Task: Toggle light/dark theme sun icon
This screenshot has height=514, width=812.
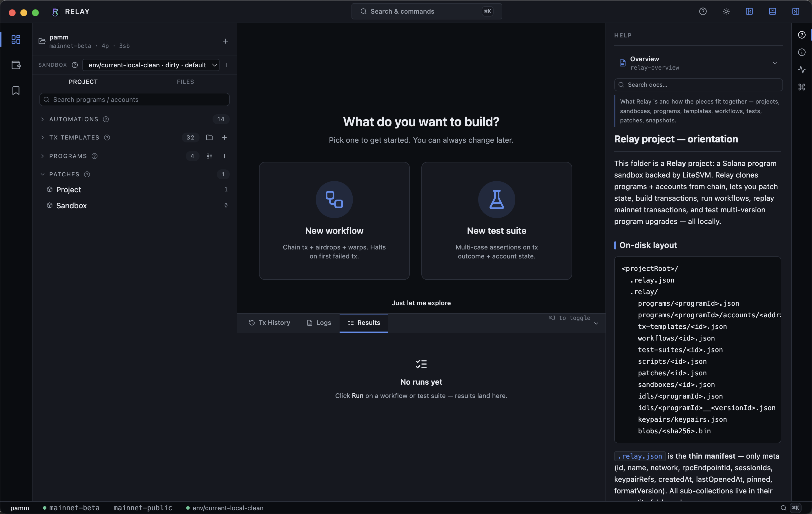Action: (726, 12)
